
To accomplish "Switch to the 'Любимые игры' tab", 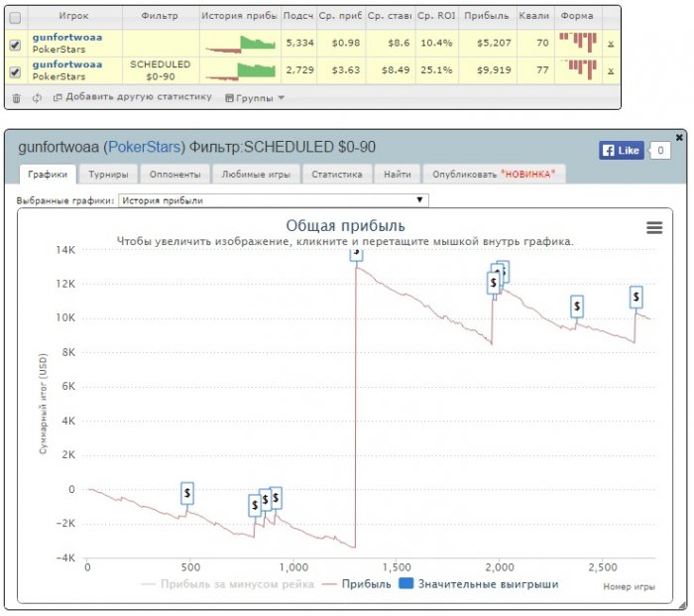I will tap(256, 174).
